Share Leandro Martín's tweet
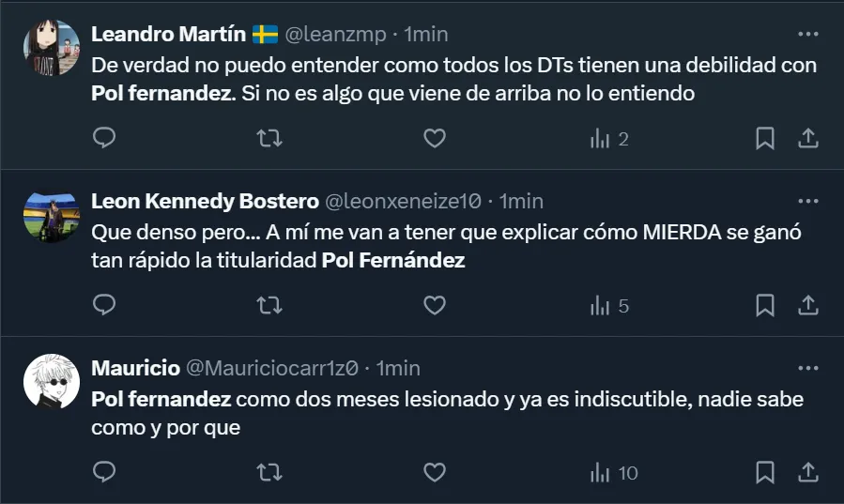 [x=807, y=139]
